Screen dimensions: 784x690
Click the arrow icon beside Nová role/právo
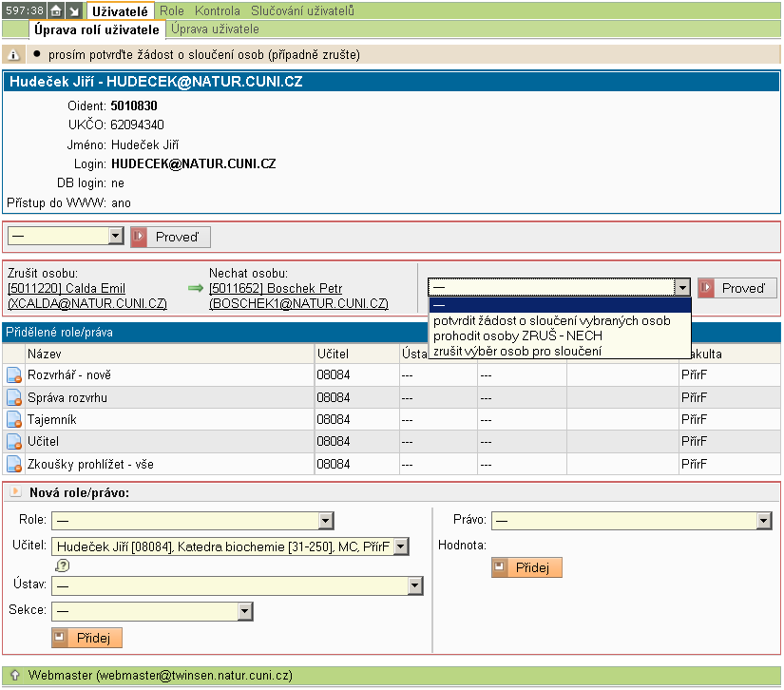click(x=15, y=492)
